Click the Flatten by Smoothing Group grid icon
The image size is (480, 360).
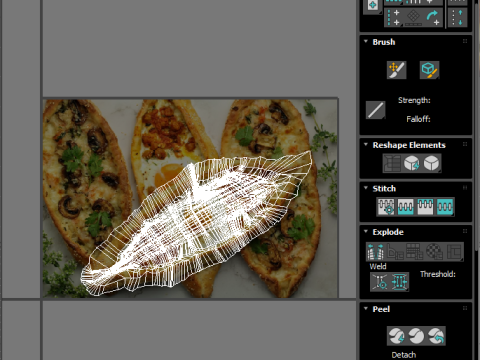tap(415, 252)
